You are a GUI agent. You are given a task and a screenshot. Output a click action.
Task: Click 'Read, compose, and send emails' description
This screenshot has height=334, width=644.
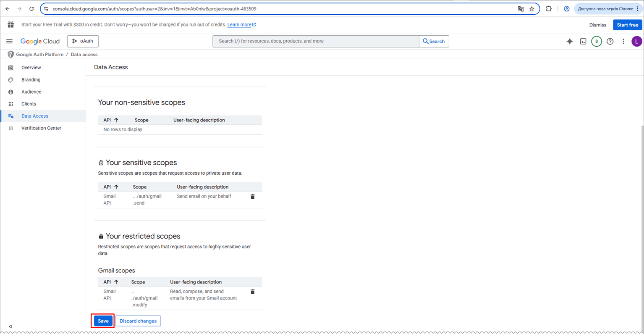click(x=203, y=295)
